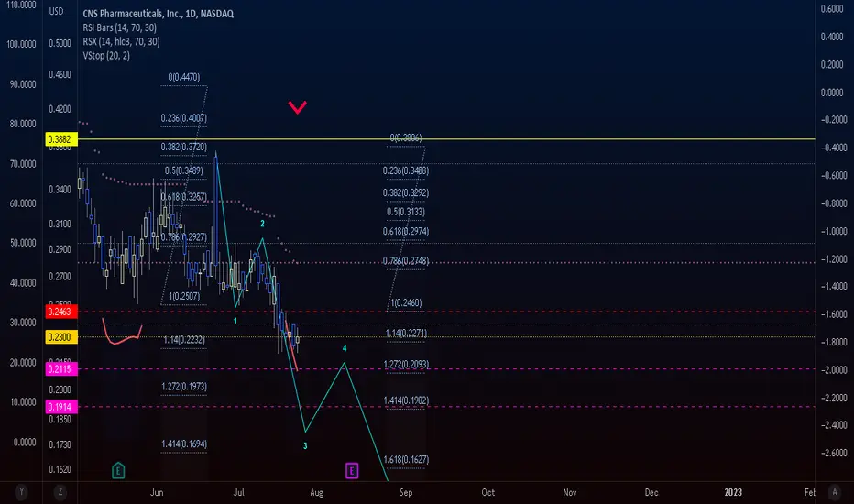The image size is (854, 504).
Task: Click Dec on the time axis
Action: (651, 492)
